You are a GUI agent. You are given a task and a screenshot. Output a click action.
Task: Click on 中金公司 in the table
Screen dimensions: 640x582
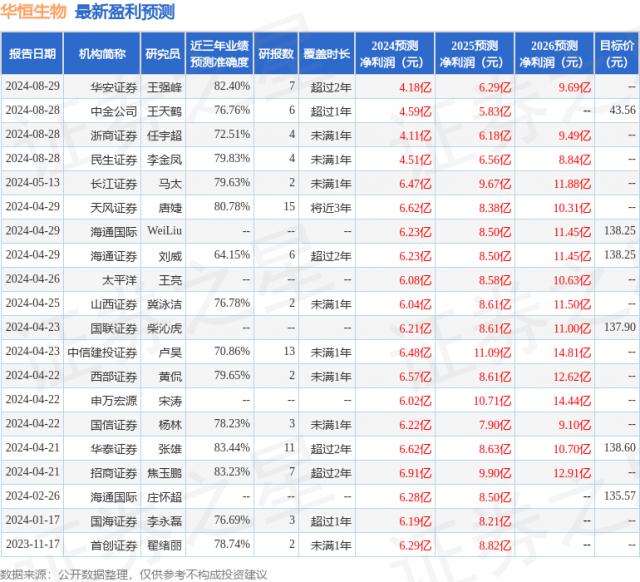[111, 110]
